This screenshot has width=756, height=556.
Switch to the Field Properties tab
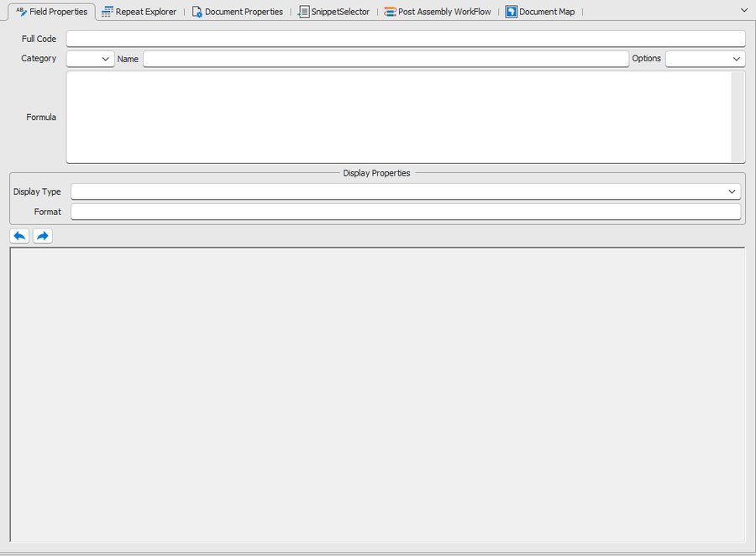click(51, 12)
